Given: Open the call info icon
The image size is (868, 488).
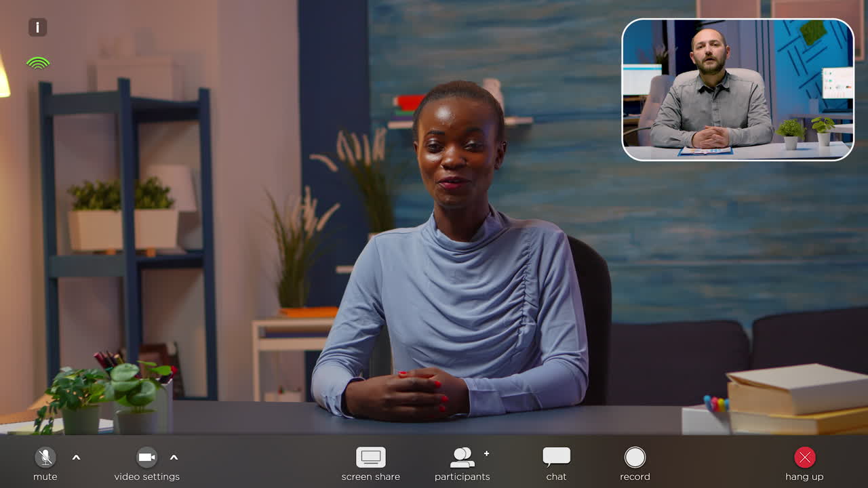Looking at the screenshot, I should click(37, 27).
